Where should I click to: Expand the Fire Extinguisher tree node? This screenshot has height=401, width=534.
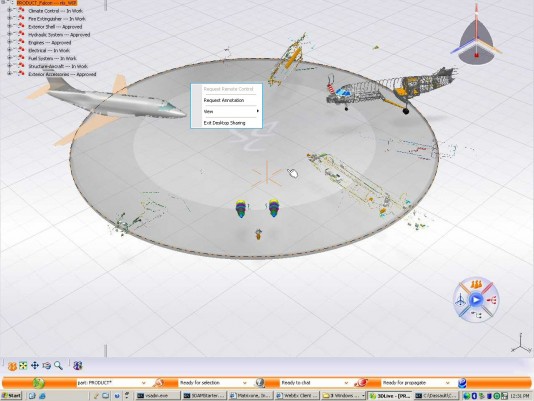(x=10, y=18)
